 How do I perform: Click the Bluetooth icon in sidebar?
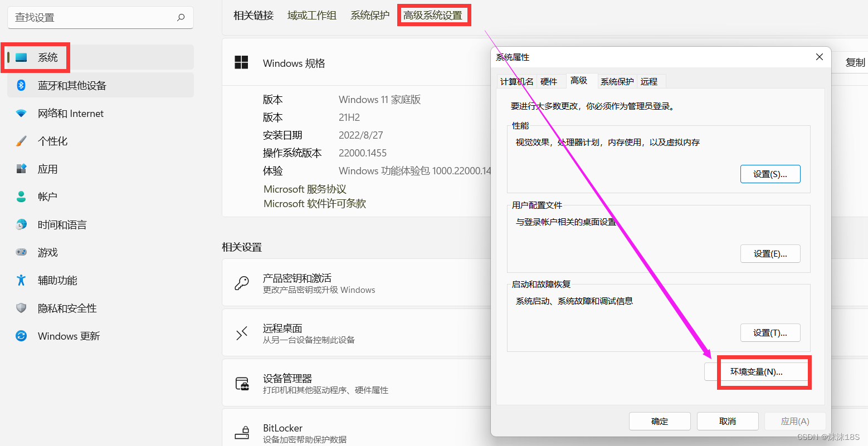click(x=21, y=85)
